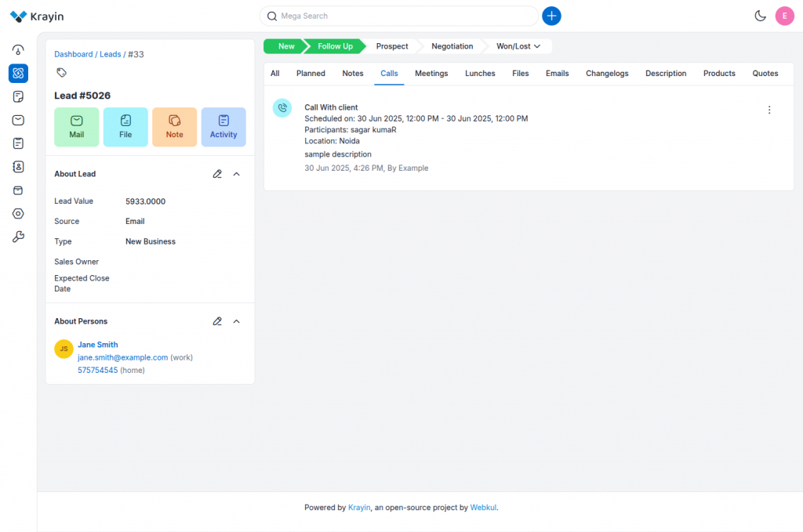This screenshot has height=532, width=803.
Task: Click the Activity action button
Action: (223, 127)
